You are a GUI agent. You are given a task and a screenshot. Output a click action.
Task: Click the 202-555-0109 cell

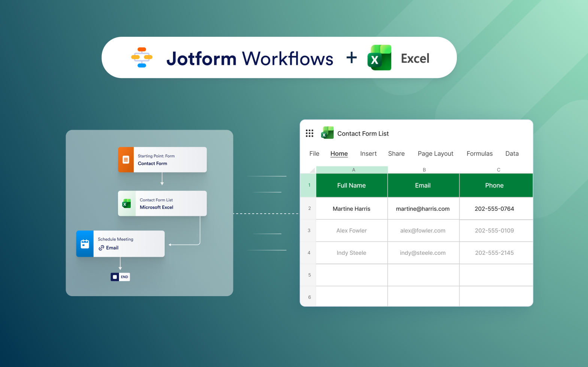coord(496,231)
